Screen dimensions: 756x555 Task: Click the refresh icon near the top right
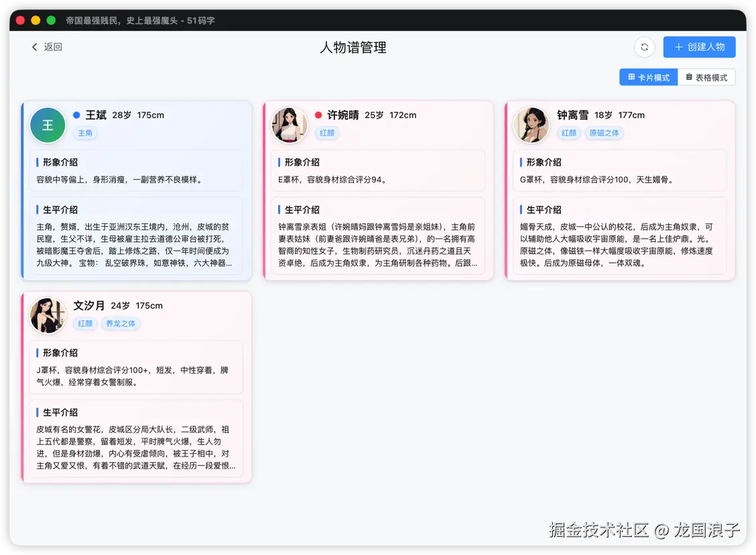point(644,47)
